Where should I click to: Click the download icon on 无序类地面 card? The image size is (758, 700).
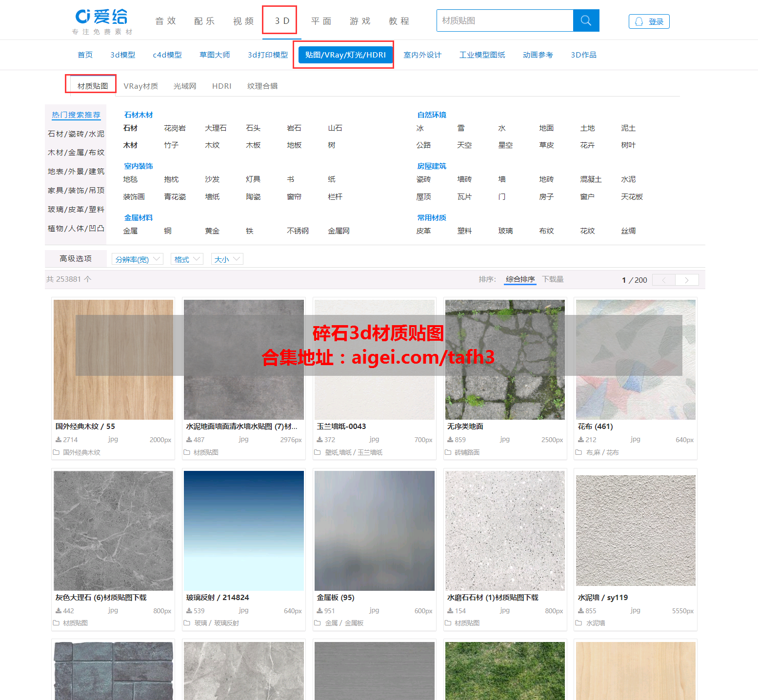point(450,440)
